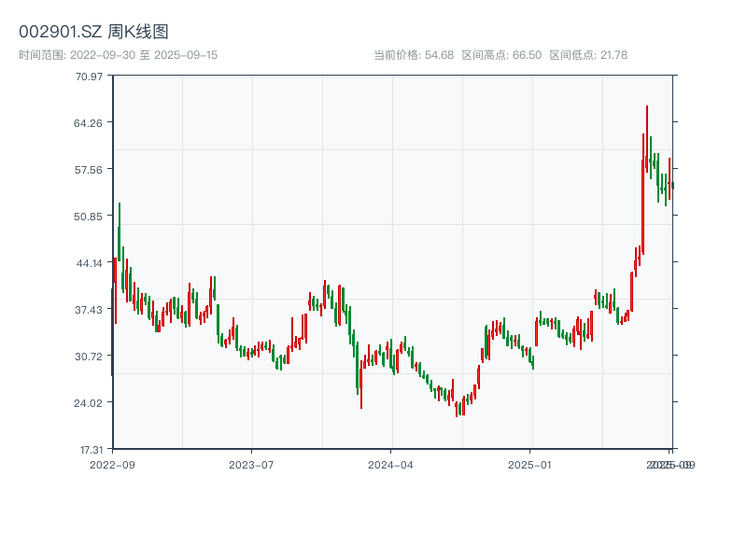
Task: Click the y-axis value 70.97
Action: pyautogui.click(x=89, y=77)
